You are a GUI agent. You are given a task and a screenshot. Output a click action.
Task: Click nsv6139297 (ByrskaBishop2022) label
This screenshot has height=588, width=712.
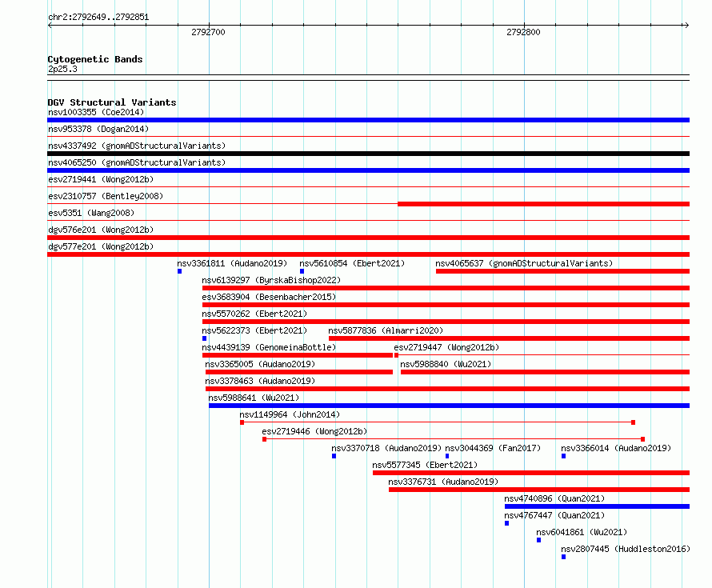click(271, 280)
